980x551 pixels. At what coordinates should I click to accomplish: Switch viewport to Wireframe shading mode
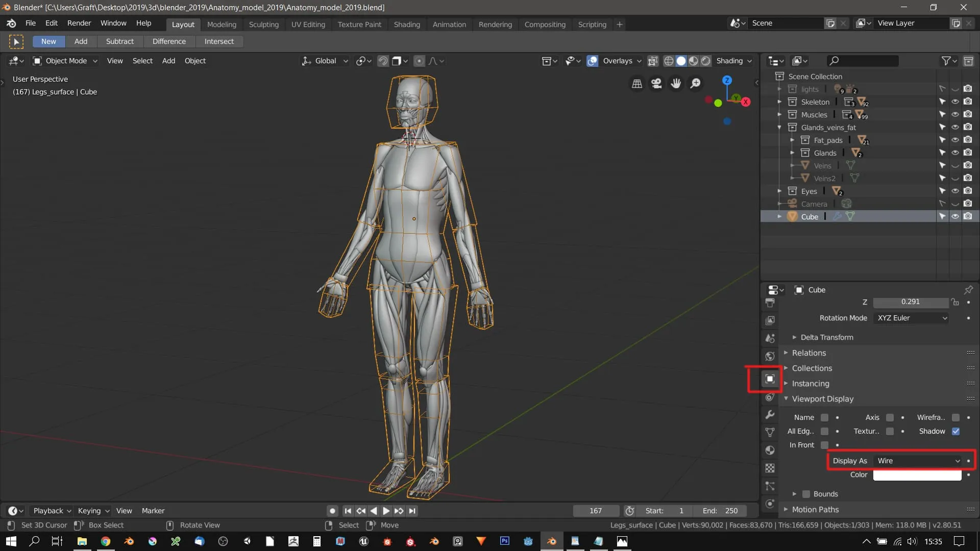click(669, 61)
